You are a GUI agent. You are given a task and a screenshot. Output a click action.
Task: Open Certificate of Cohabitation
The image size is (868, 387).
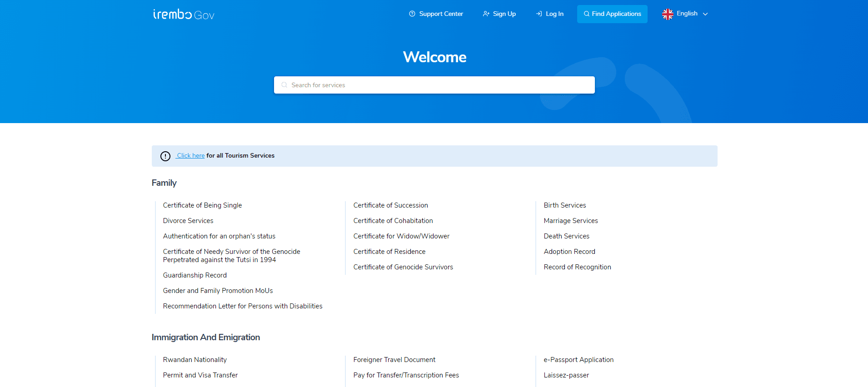tap(393, 221)
